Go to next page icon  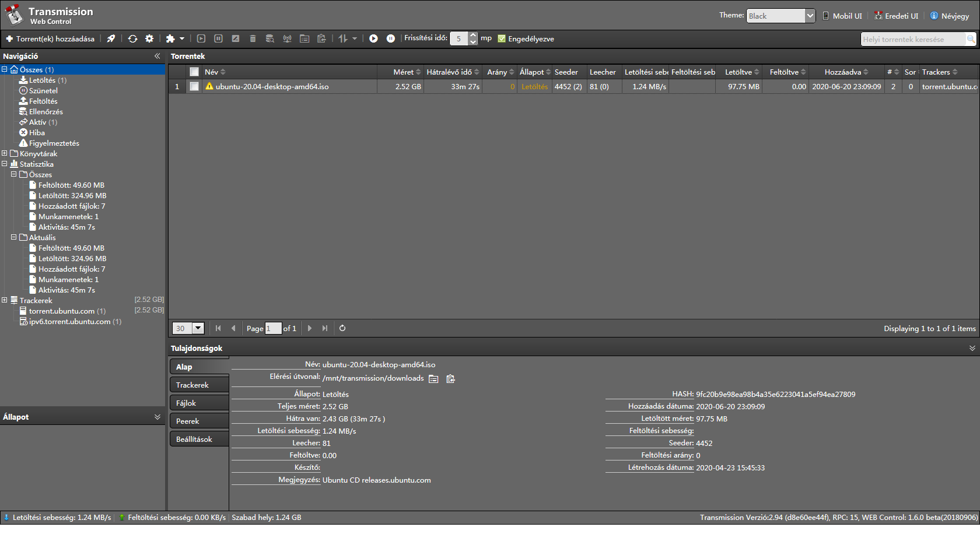pyautogui.click(x=310, y=328)
